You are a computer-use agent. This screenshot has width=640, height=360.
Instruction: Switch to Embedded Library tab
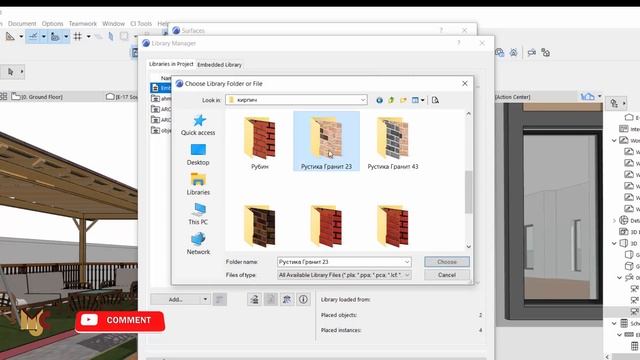(220, 64)
